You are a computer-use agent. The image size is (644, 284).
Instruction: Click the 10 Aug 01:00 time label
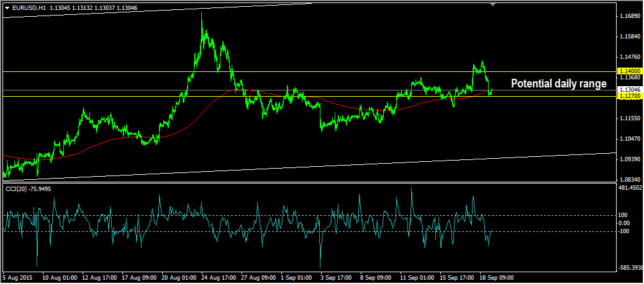pyautogui.click(x=59, y=277)
